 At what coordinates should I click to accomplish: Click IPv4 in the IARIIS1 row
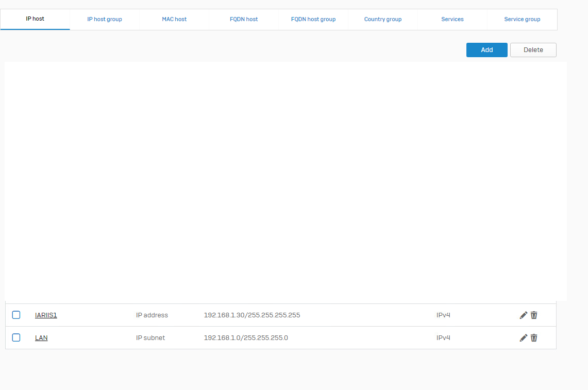(x=443, y=315)
